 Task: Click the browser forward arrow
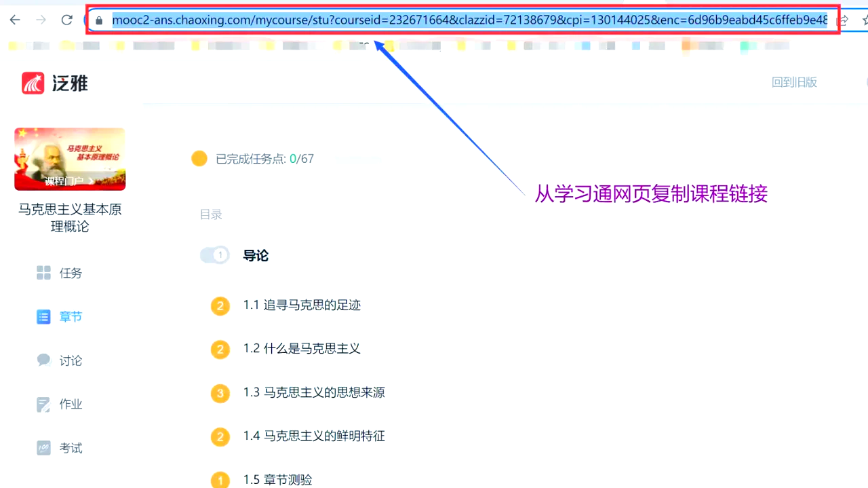pyautogui.click(x=41, y=20)
